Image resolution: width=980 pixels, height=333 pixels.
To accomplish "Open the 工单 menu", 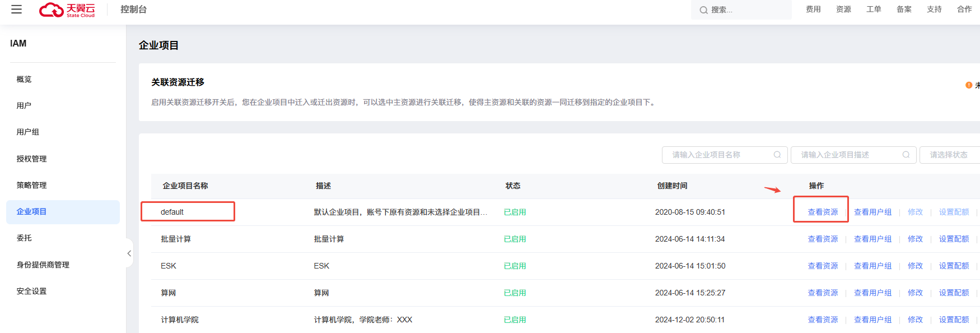I will click(874, 10).
